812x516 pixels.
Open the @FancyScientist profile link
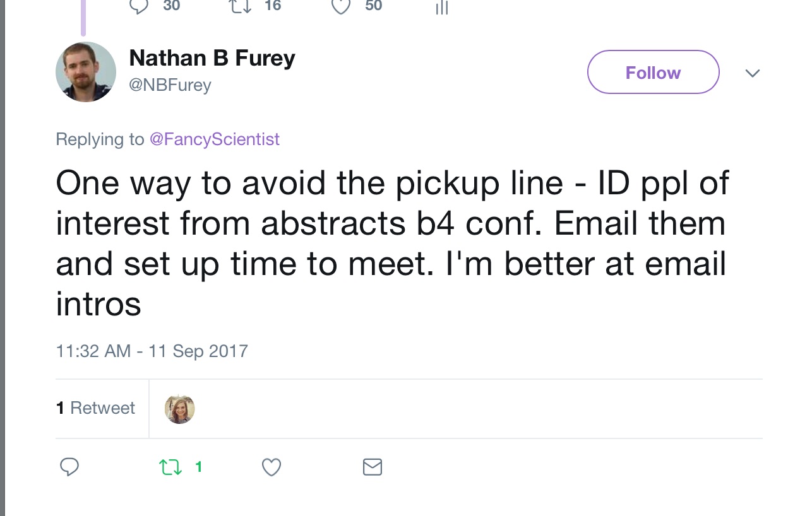tap(215, 139)
